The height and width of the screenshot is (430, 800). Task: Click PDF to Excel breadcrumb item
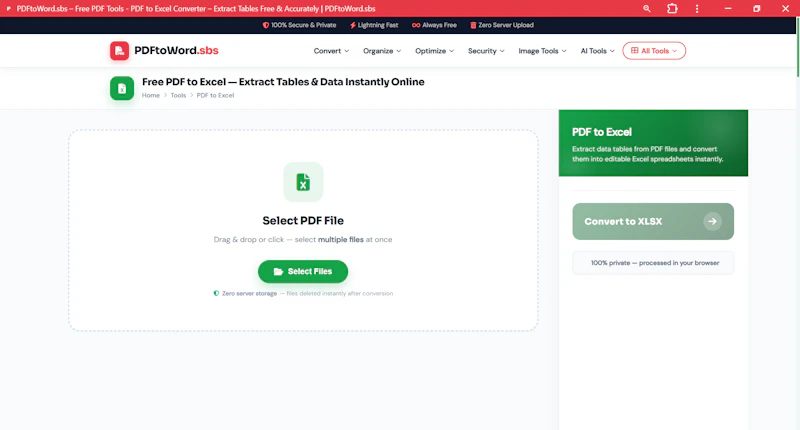tap(215, 95)
